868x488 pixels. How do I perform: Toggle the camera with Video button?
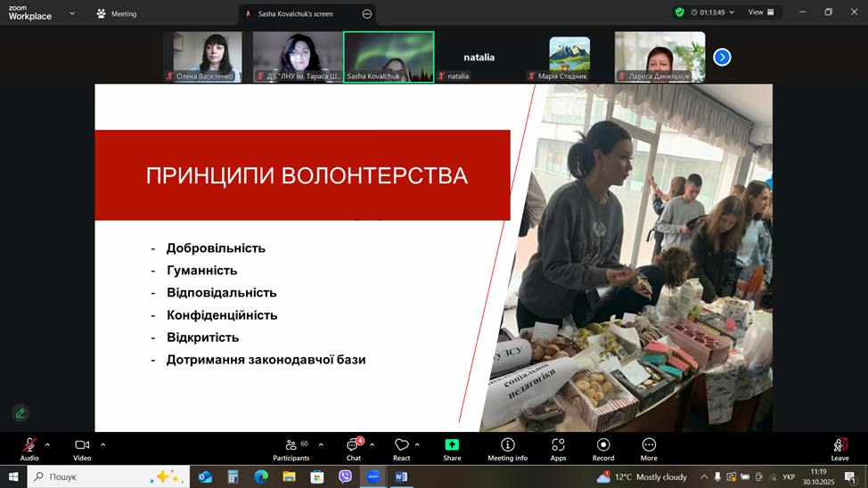tap(82, 449)
